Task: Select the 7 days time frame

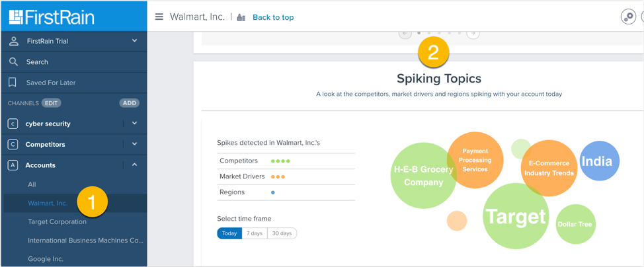Action: (x=255, y=233)
